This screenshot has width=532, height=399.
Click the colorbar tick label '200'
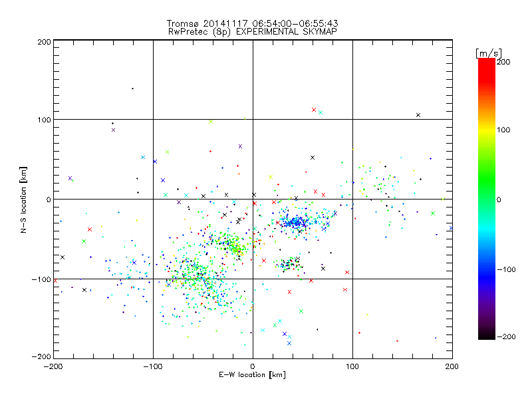tap(503, 62)
